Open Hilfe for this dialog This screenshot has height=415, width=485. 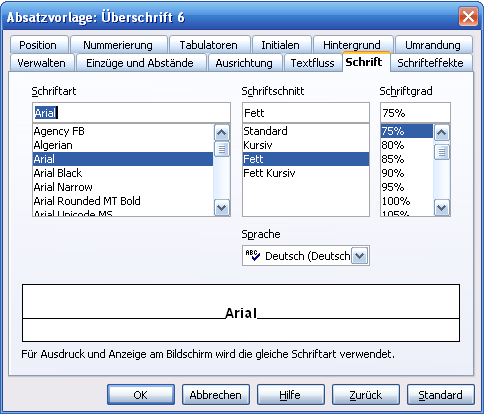click(291, 395)
